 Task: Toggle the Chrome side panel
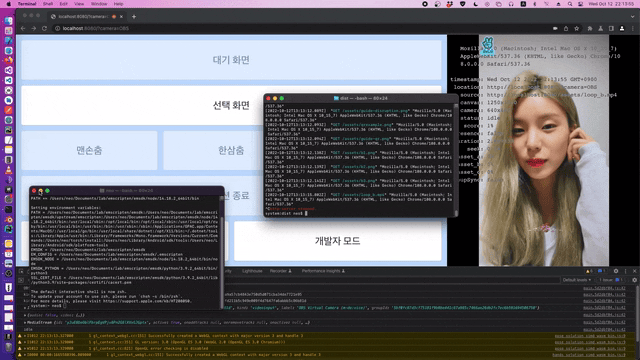pyautogui.click(x=611, y=29)
